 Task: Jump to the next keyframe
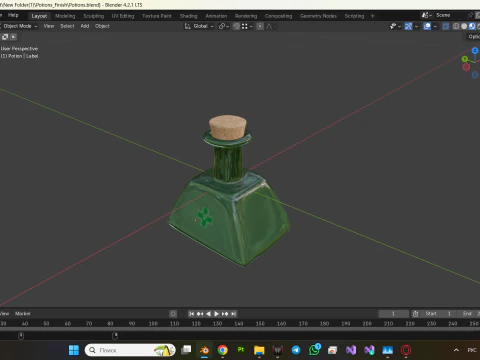click(225, 314)
